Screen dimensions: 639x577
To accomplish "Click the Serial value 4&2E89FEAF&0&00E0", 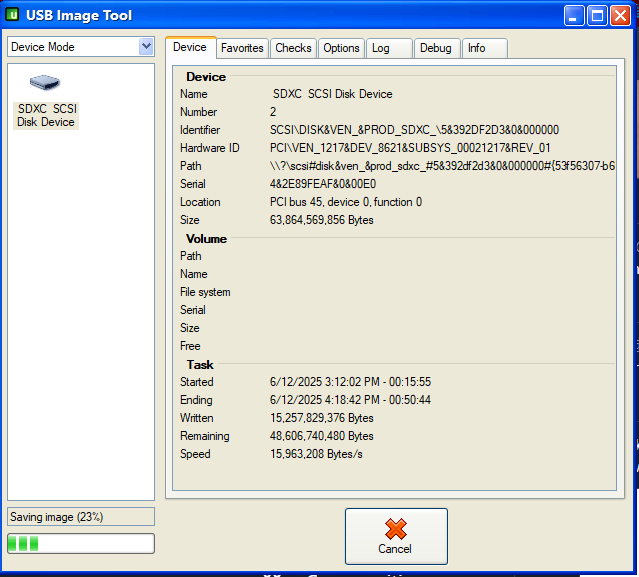I will (x=323, y=184).
